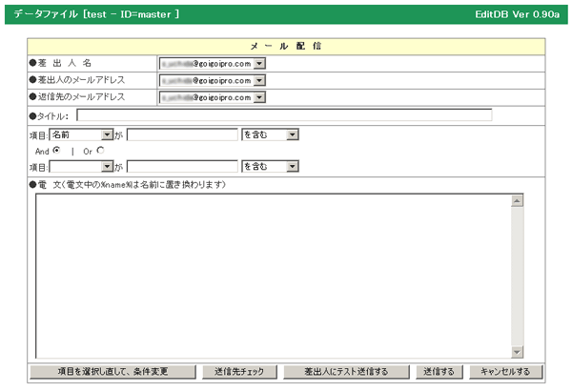Click the 差出人にテスト送信する button

(x=346, y=372)
